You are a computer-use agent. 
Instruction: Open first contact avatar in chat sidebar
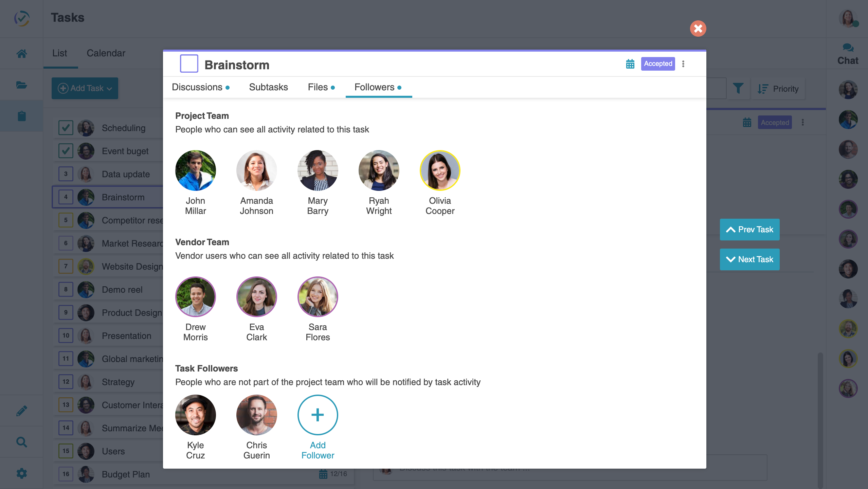pos(848,90)
